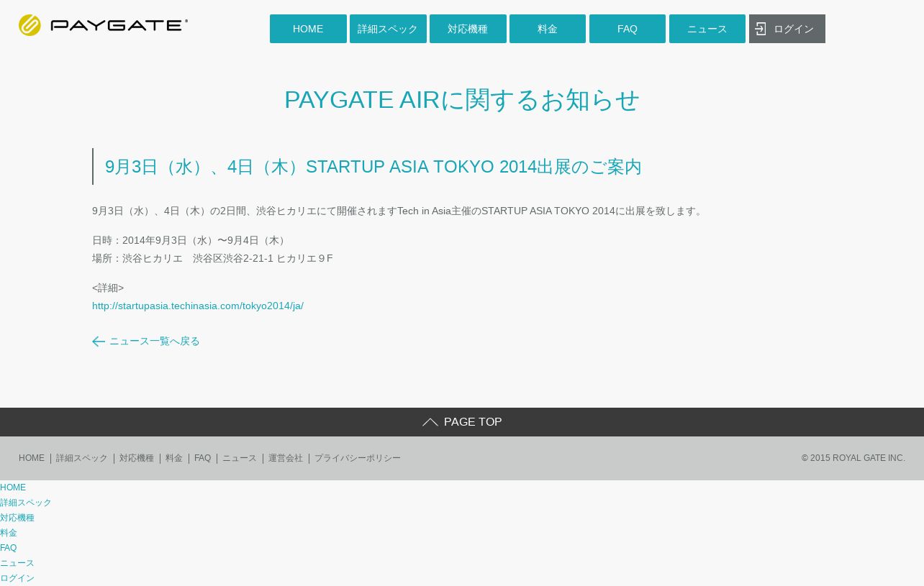
Task: Open HOME in the top navigation
Action: (x=308, y=29)
